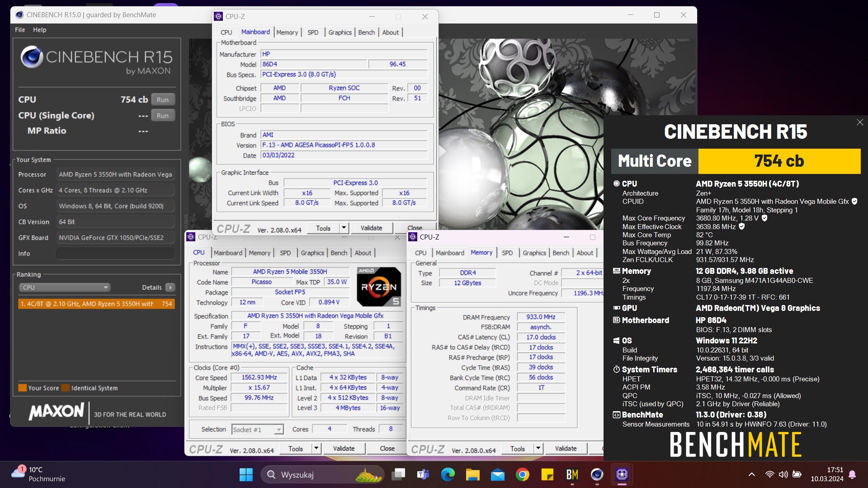This screenshot has height=488, width=868.
Task: Open the Help menu in Cinebench
Action: click(x=40, y=30)
